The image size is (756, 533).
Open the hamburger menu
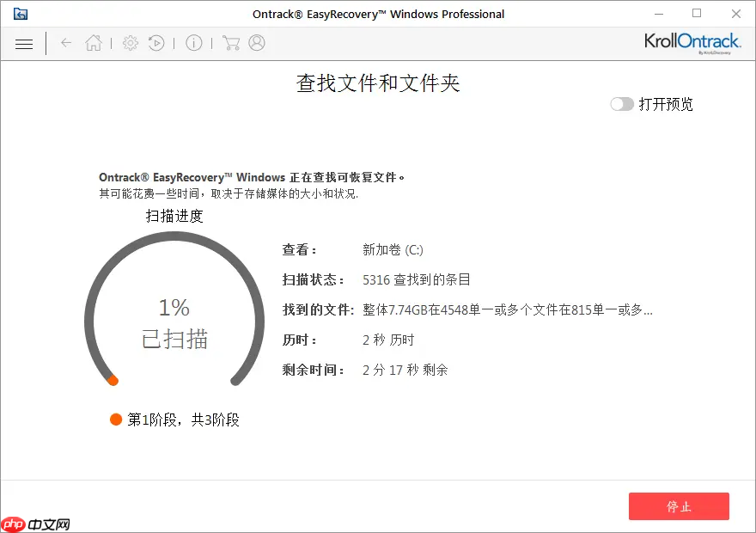[24, 43]
